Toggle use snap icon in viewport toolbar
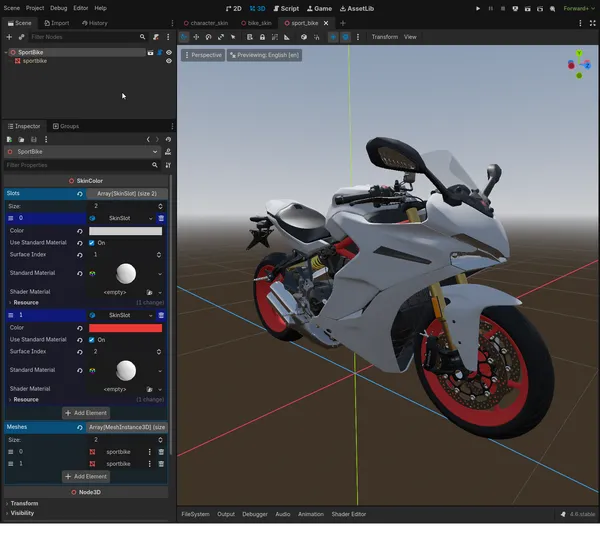 (316, 37)
